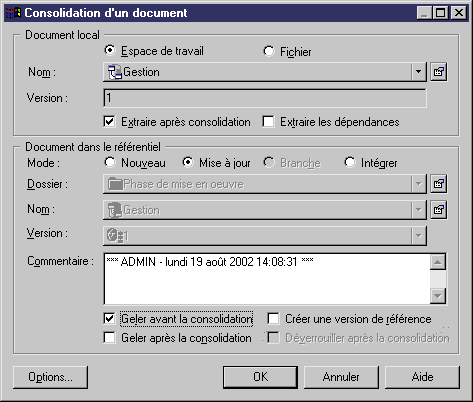The height and width of the screenshot is (402, 473).
Task: Confirm with the OK button
Action: point(260,377)
